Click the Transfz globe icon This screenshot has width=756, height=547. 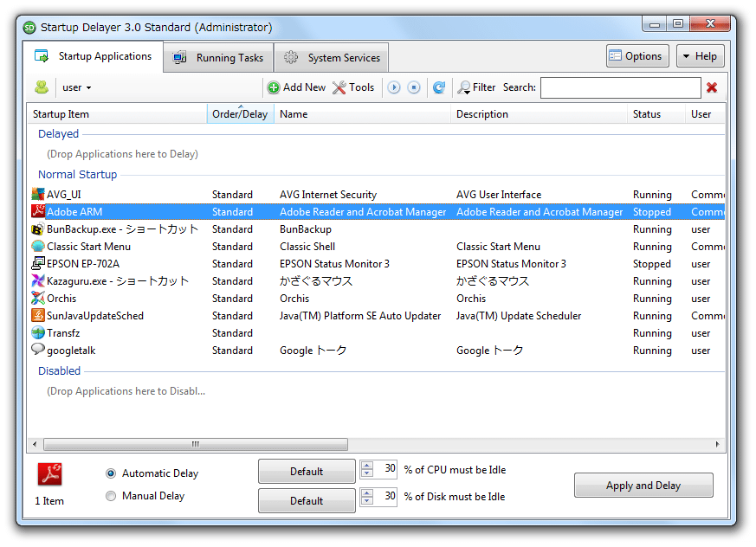point(38,332)
